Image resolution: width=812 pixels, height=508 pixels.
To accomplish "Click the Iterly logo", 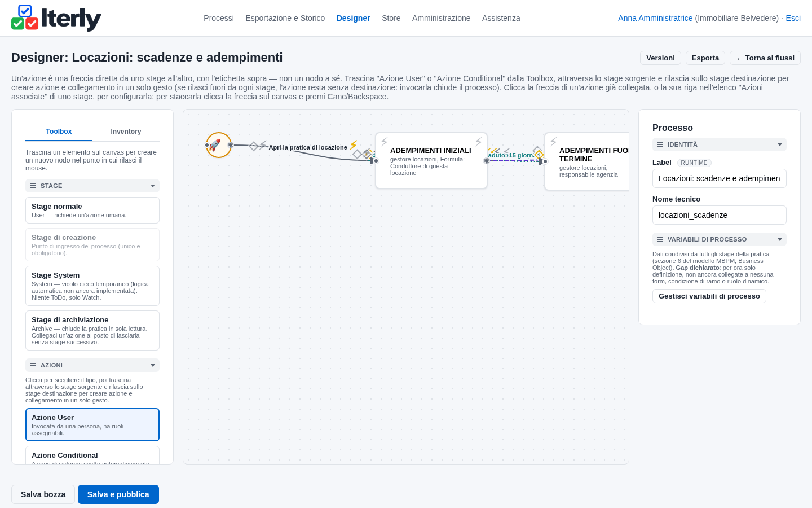I will tap(56, 18).
